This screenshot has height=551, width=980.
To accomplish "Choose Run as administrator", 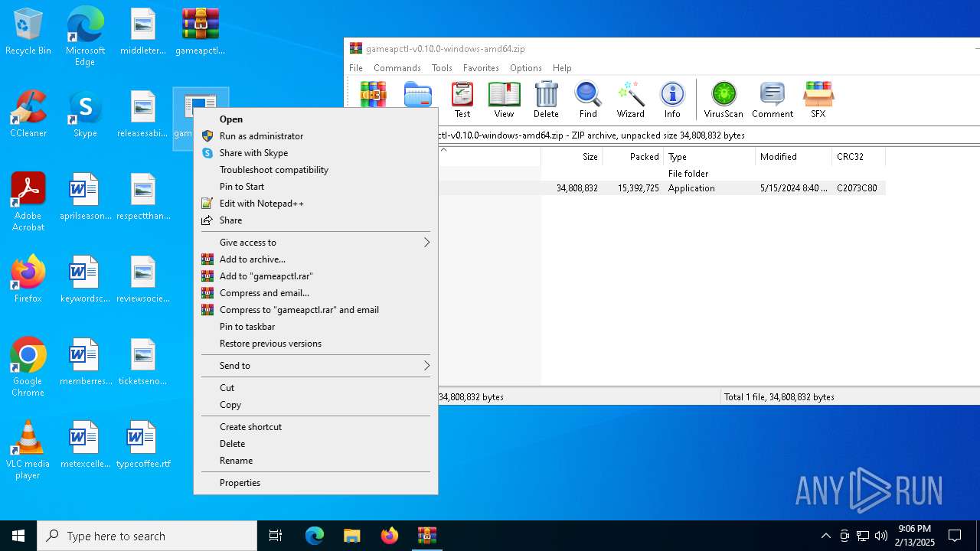I will click(x=316, y=136).
